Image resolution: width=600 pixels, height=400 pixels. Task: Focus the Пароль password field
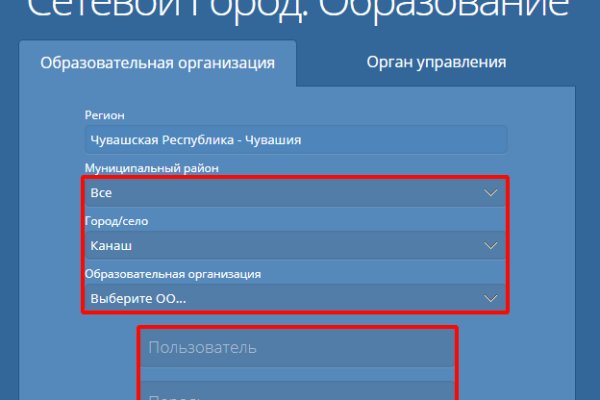point(296,392)
